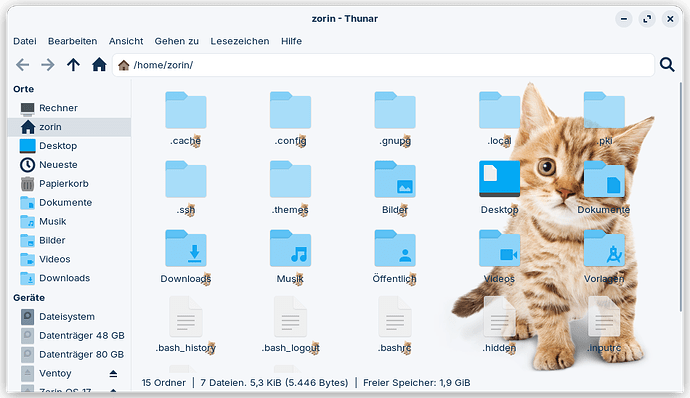690x398 pixels.
Task: Open Bilder in the sidebar
Action: click(69, 240)
